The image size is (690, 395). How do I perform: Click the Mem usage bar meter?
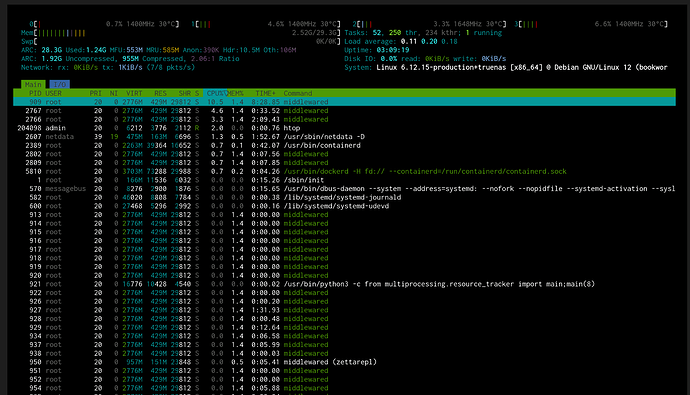coord(180,33)
